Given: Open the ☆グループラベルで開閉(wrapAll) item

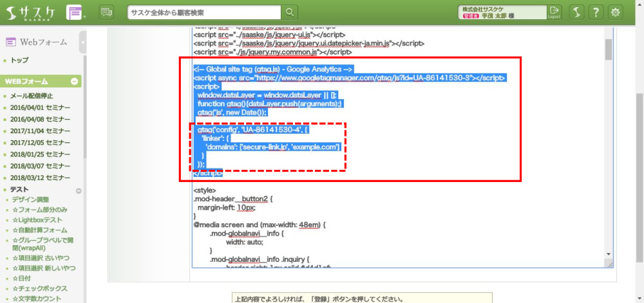Looking at the screenshot, I should pyautogui.click(x=43, y=244).
